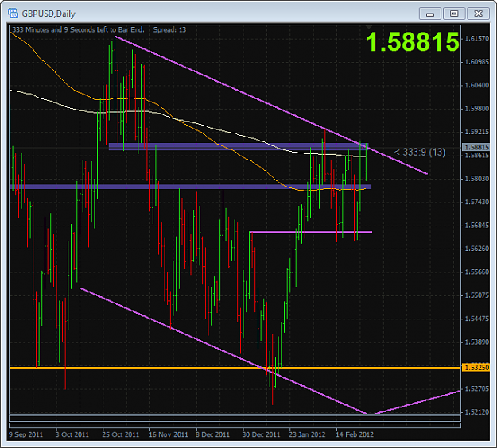497x448 pixels.
Task: Click the 1.55075 price scale value
Action: pos(476,295)
